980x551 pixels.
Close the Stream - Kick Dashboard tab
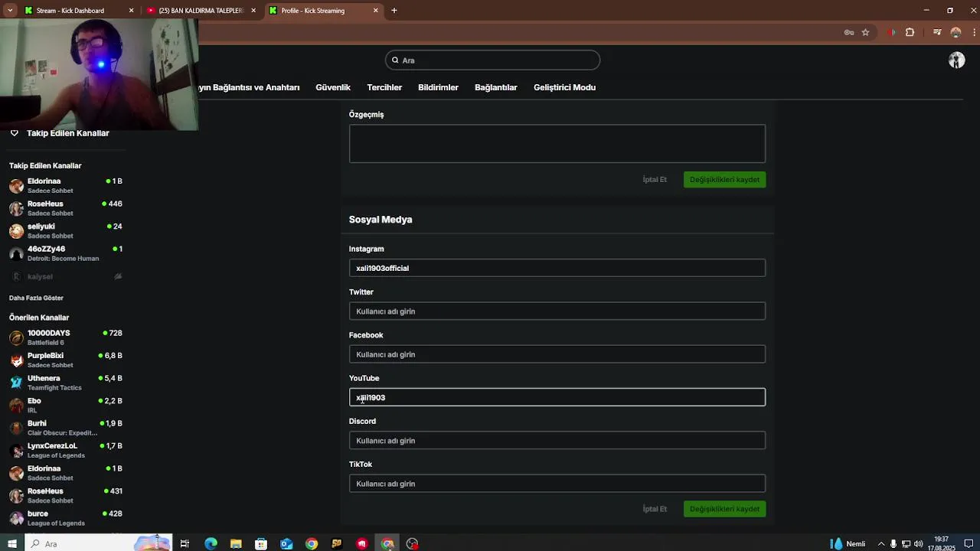click(x=131, y=11)
